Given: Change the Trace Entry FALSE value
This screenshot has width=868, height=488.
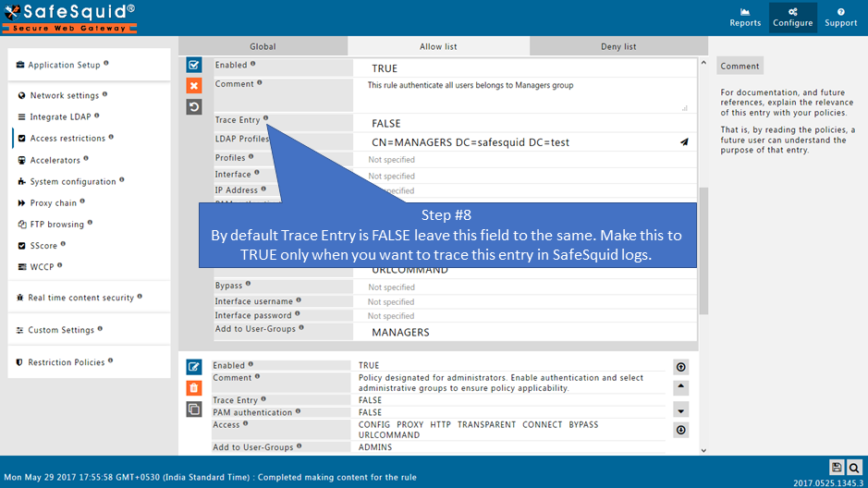Looking at the screenshot, I should point(524,123).
